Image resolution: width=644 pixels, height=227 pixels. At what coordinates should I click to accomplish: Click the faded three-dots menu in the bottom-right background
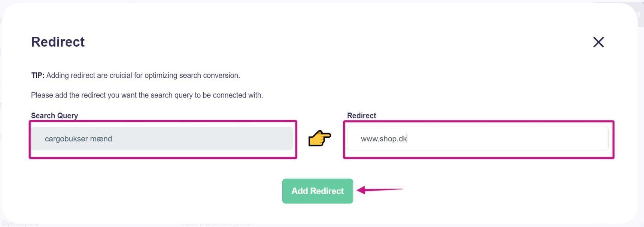[x=603, y=224]
